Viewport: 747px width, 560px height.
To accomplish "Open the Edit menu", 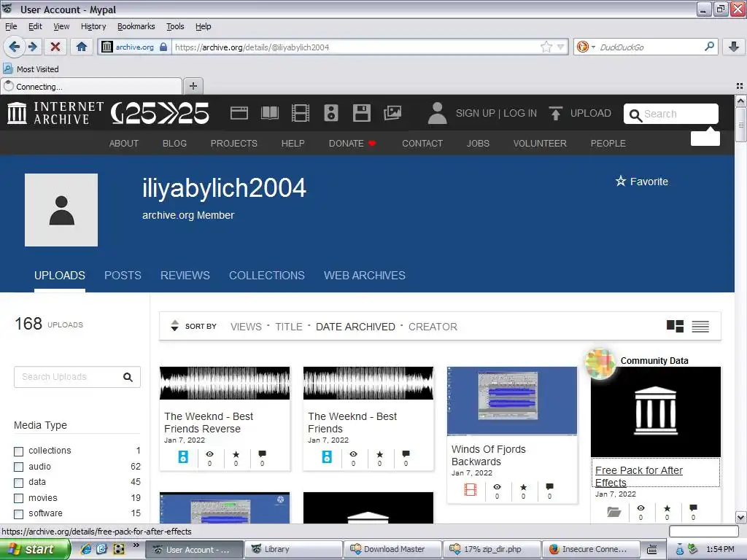I will [35, 26].
